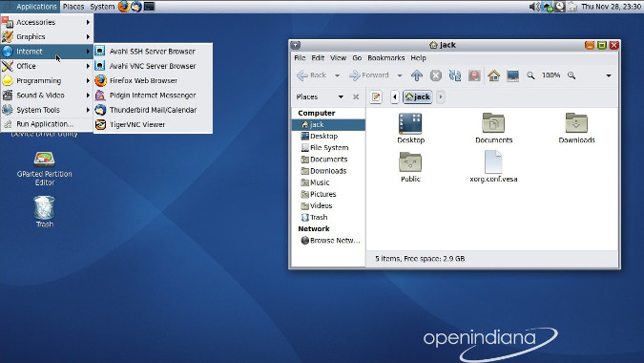
Task: Select jack in the Places sidebar
Action: pos(328,124)
